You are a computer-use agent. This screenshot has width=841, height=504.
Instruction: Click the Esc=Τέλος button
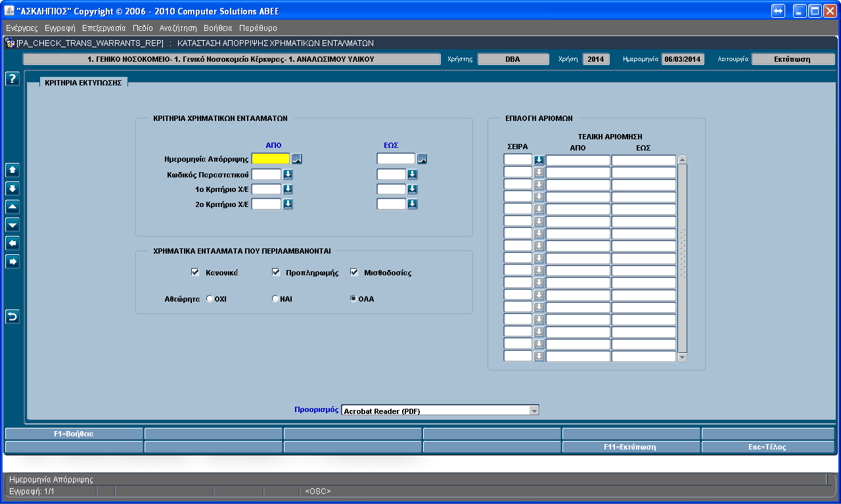[x=768, y=447]
